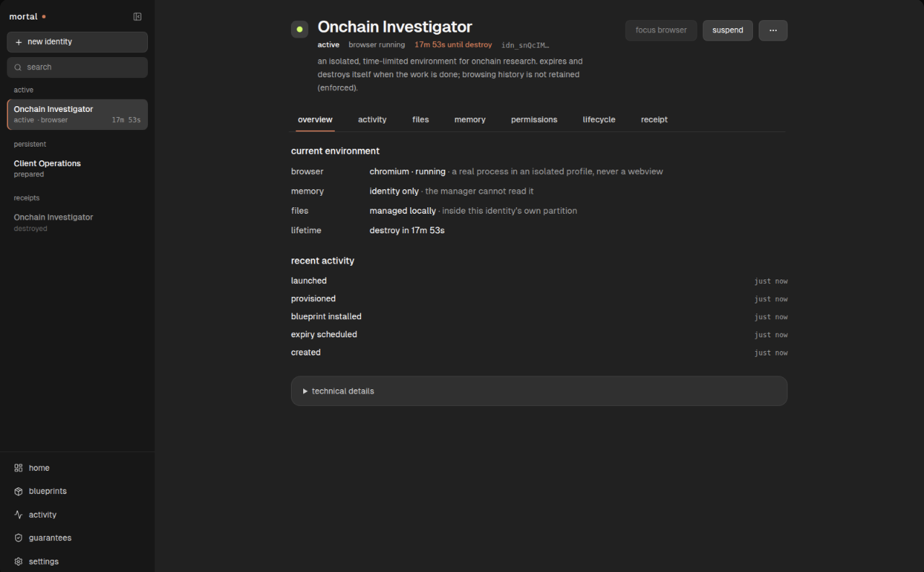Click the 'created' activity entry
Image resolution: width=924 pixels, height=572 pixels.
tap(306, 353)
